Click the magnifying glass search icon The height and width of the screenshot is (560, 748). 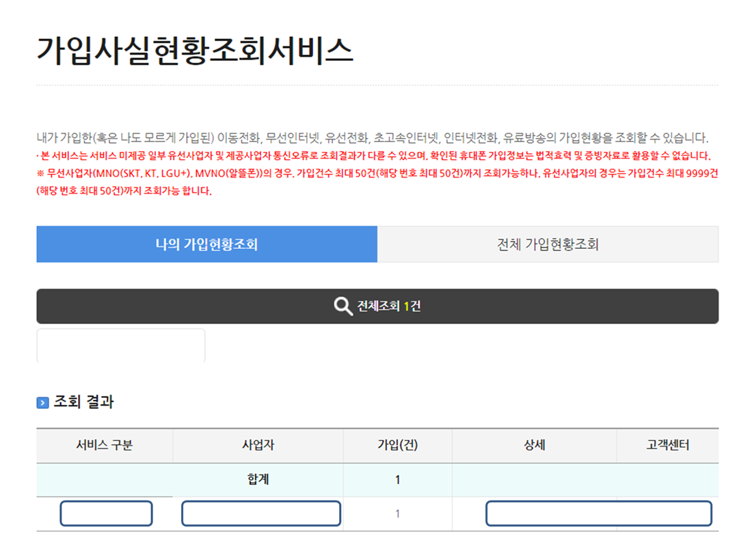click(340, 306)
